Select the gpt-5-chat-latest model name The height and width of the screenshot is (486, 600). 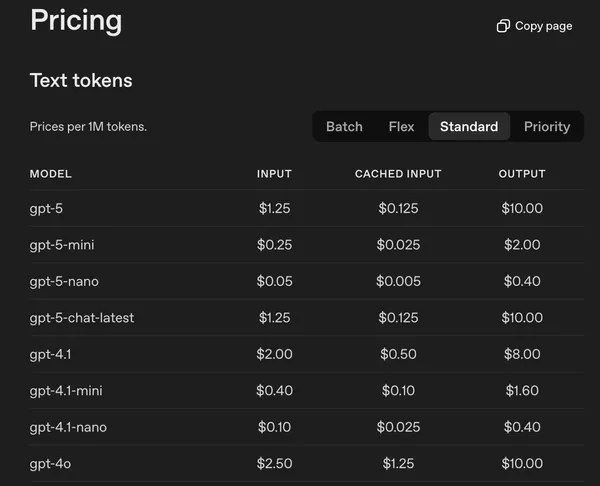pyautogui.click(x=82, y=318)
